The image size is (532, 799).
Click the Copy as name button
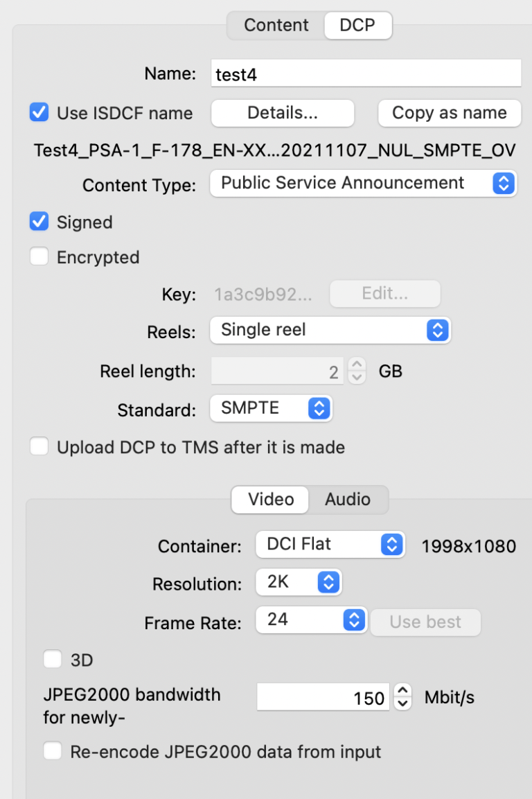[x=449, y=113]
